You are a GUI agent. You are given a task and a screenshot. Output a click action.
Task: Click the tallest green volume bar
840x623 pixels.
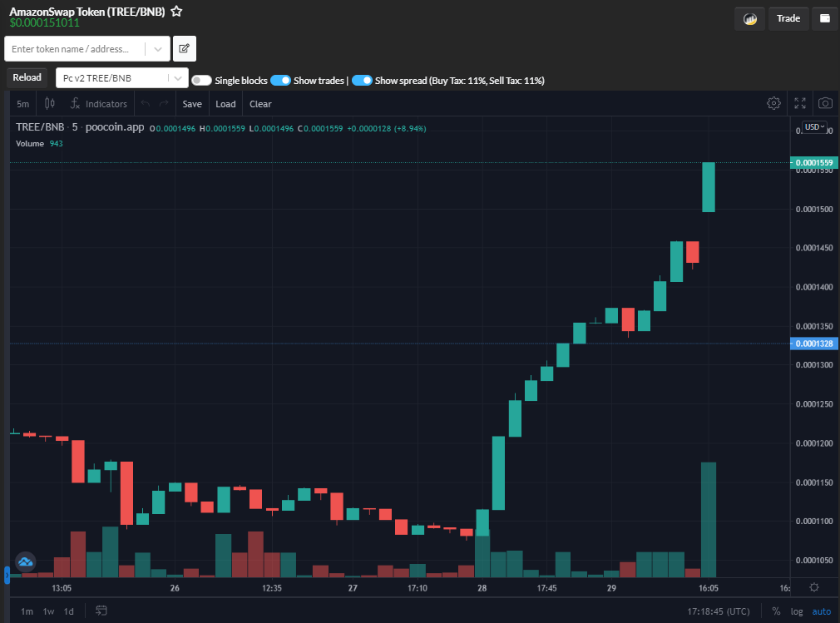pyautogui.click(x=709, y=520)
